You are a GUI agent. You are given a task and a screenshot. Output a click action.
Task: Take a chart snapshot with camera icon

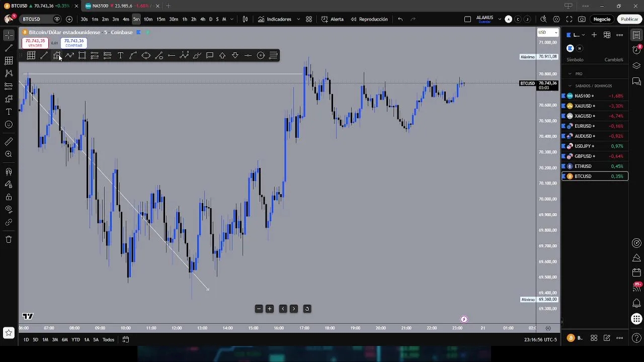(582, 19)
